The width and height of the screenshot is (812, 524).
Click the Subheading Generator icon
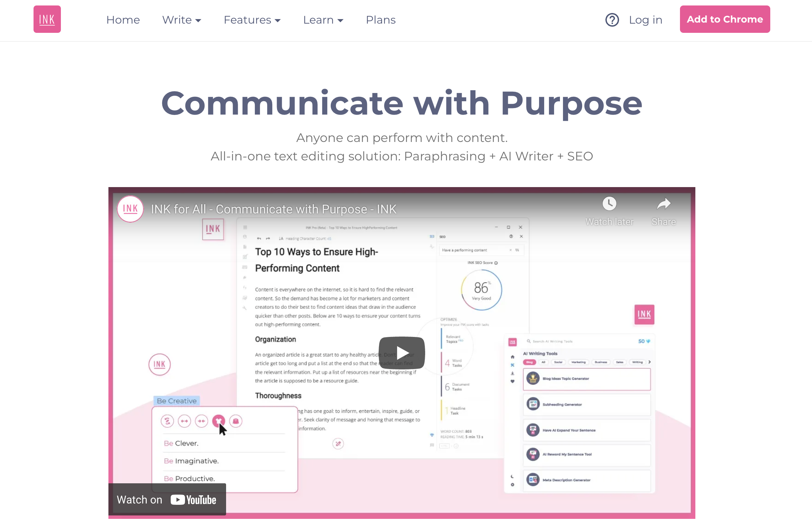(x=533, y=404)
